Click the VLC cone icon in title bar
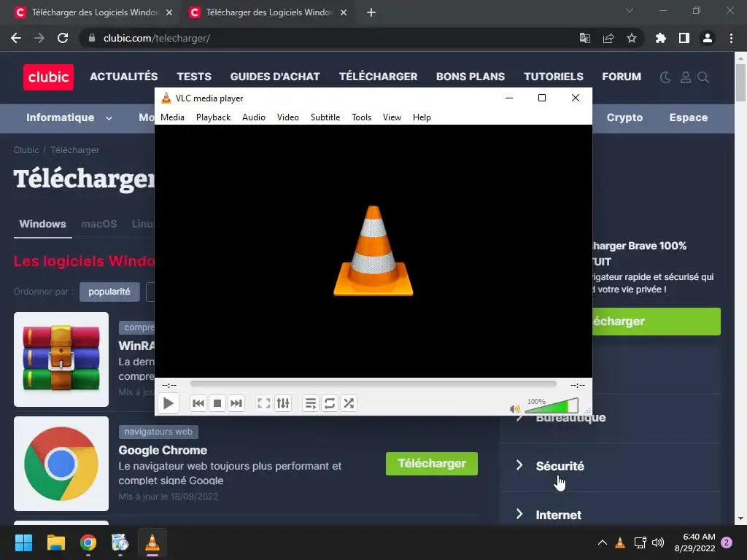The image size is (747, 560). coord(166,98)
